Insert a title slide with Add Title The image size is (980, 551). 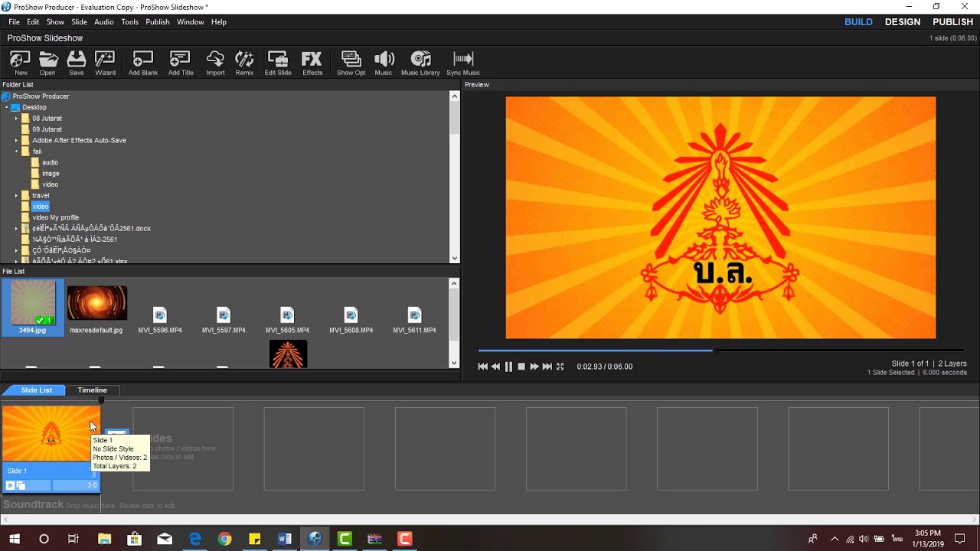coord(181,63)
